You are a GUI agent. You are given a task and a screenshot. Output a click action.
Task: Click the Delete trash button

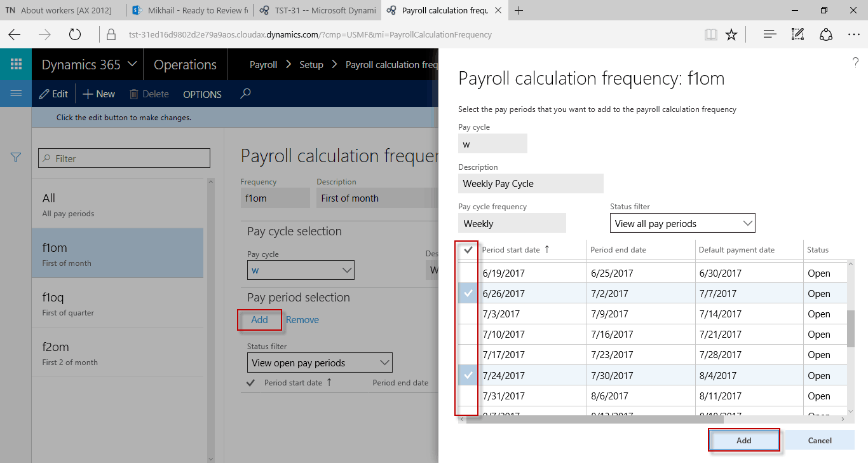pos(149,94)
